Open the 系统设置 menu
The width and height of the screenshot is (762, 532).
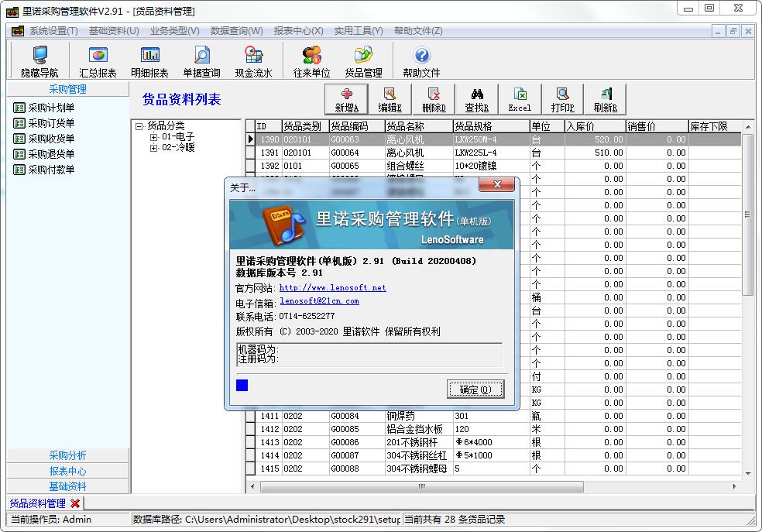[53, 31]
